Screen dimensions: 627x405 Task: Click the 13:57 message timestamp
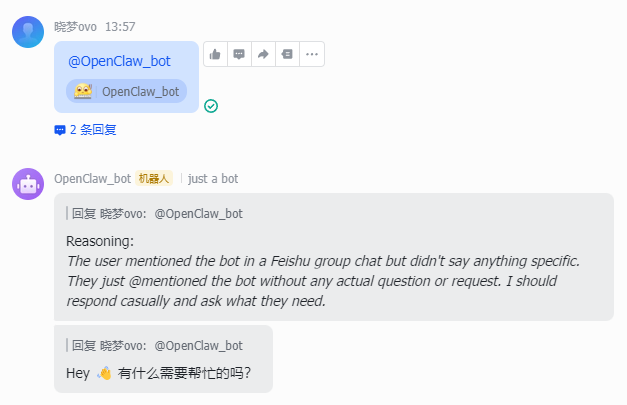pyautogui.click(x=120, y=26)
